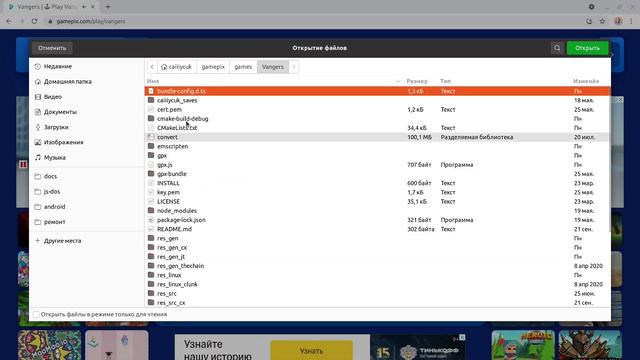Open Изображения in the sidebar

coord(63,142)
